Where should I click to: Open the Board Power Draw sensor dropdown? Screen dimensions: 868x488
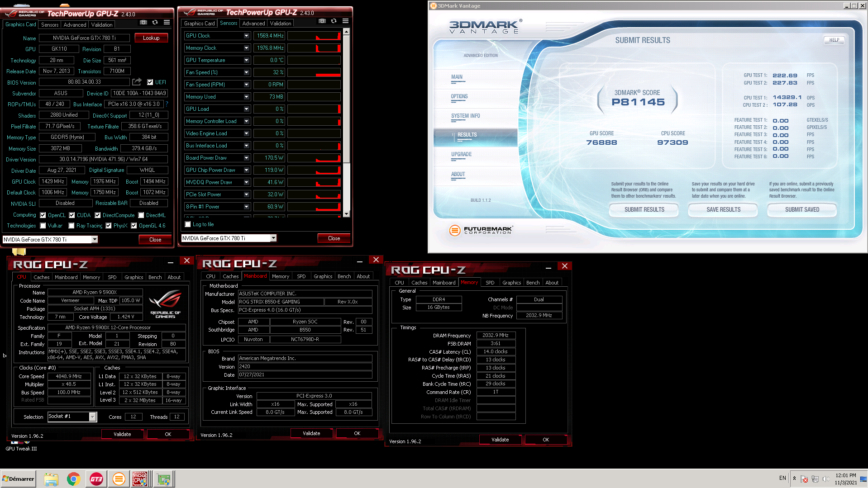[x=247, y=158]
